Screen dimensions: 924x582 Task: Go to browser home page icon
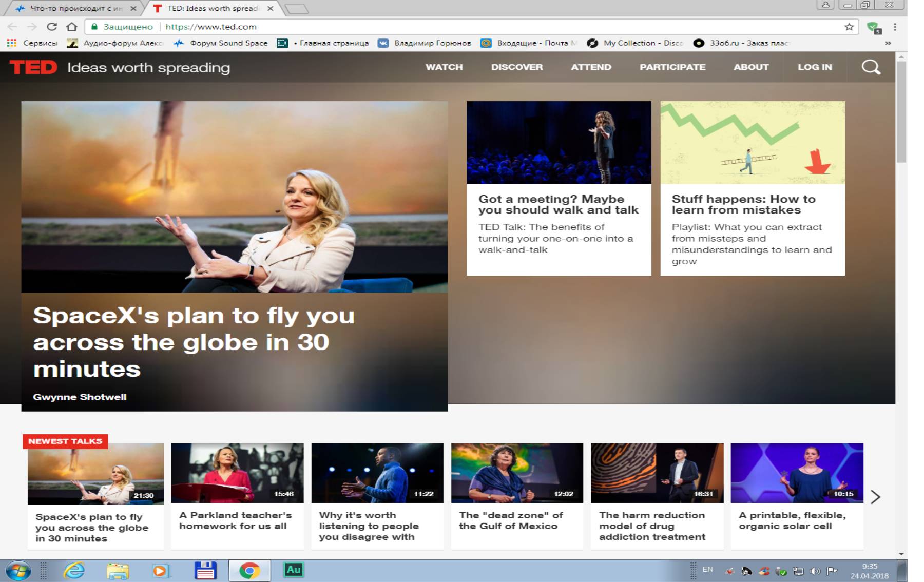pyautogui.click(x=72, y=27)
